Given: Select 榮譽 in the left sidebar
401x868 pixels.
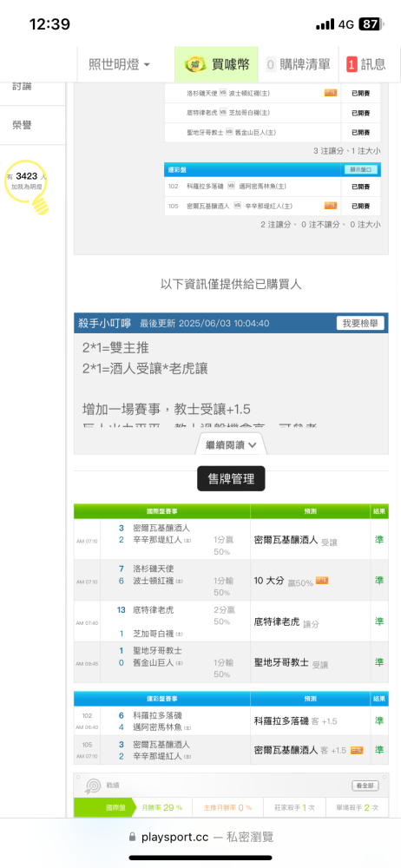Looking at the screenshot, I should 23,125.
